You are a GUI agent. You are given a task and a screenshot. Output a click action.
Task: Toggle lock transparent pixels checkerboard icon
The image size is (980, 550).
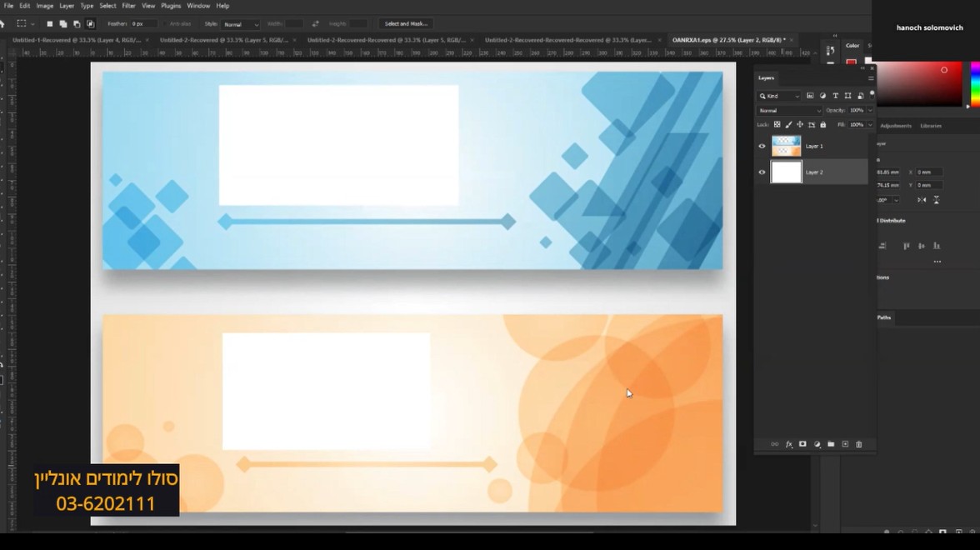point(777,125)
